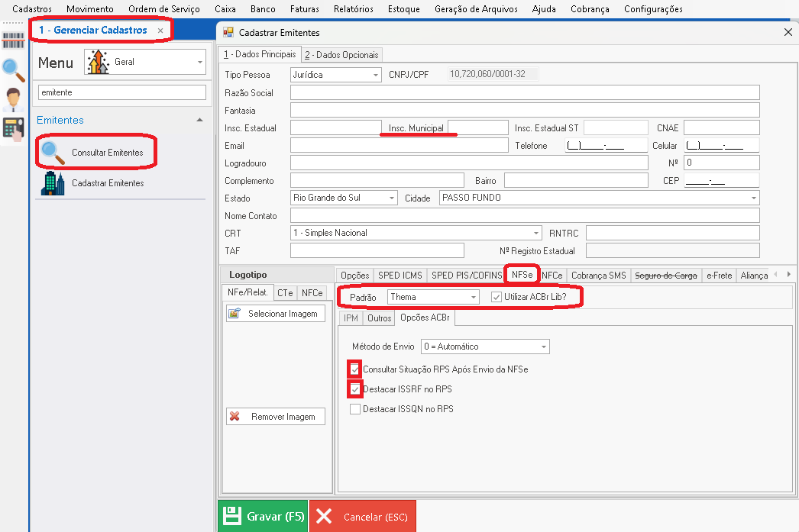The width and height of the screenshot is (799, 532).
Task: Open the Cadastros menu
Action: (32, 9)
